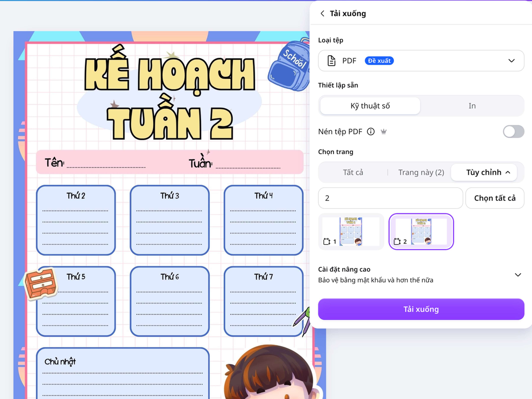Click the page icon on thumbnail 1

[x=327, y=241]
